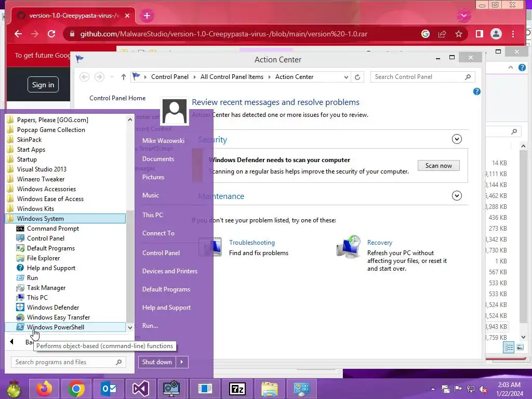This screenshot has width=532, height=399.
Task: Open Music from Start menu right pane
Action: [x=151, y=195]
